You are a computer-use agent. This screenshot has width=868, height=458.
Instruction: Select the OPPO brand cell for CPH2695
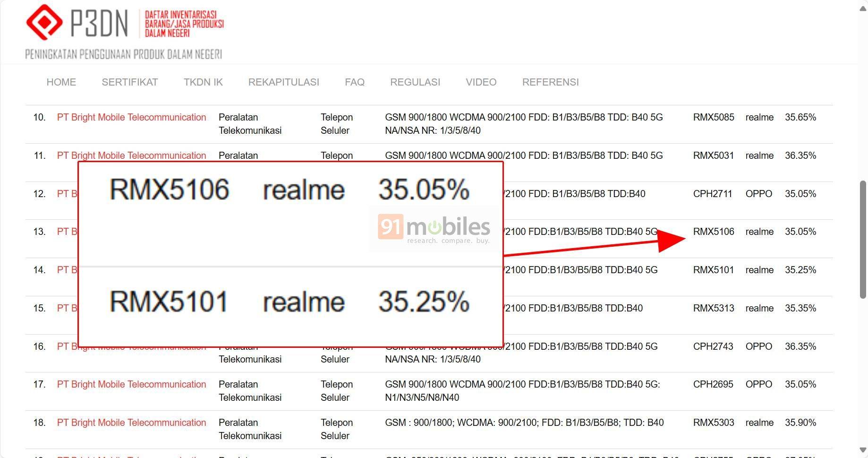[x=759, y=384]
